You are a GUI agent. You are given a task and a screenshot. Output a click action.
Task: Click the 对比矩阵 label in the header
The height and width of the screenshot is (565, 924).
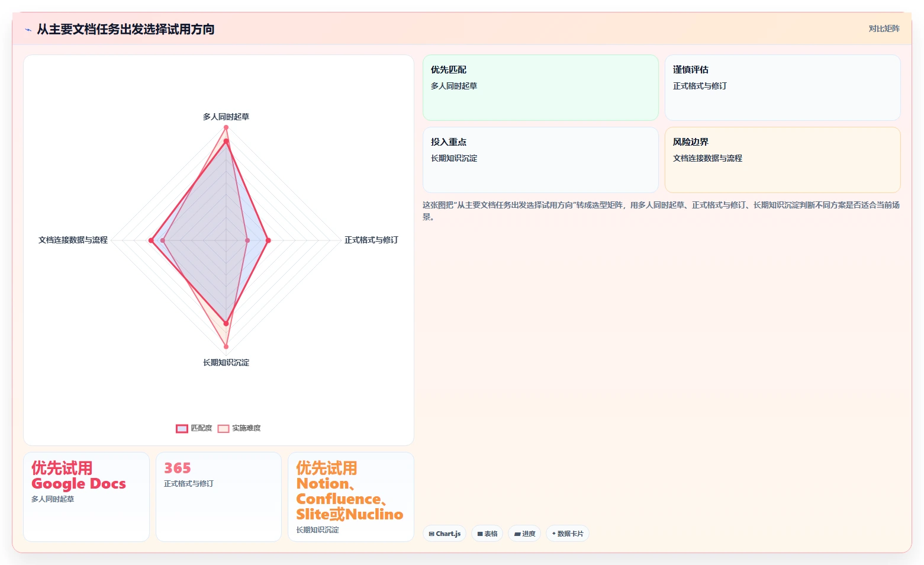884,29
